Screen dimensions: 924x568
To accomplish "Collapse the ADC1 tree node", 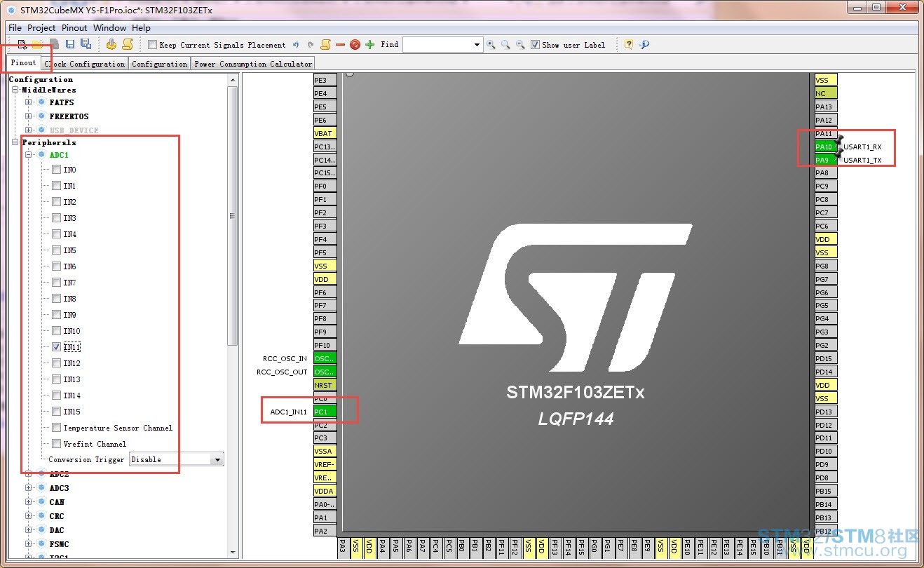I will point(29,155).
